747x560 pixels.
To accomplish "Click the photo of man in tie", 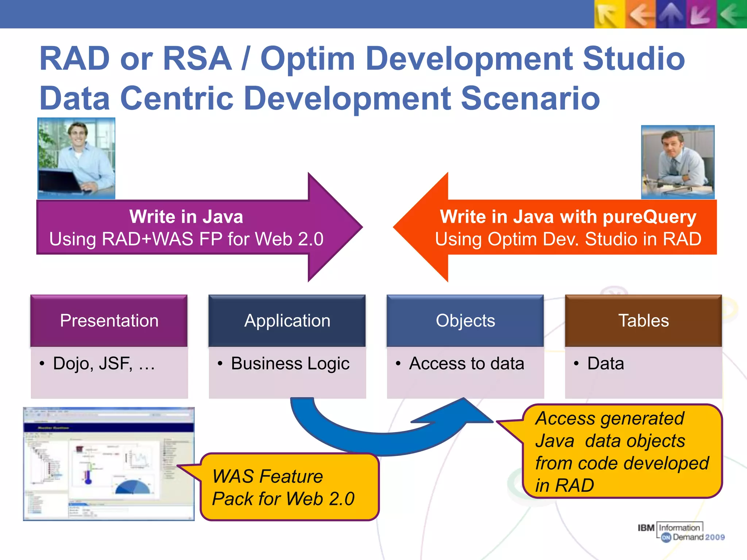I will pyautogui.click(x=678, y=162).
